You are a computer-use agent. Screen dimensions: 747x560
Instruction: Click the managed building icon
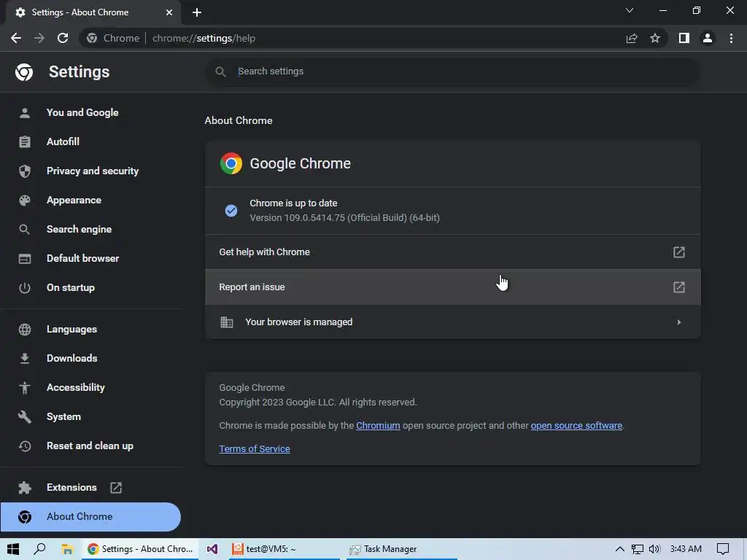(x=227, y=322)
